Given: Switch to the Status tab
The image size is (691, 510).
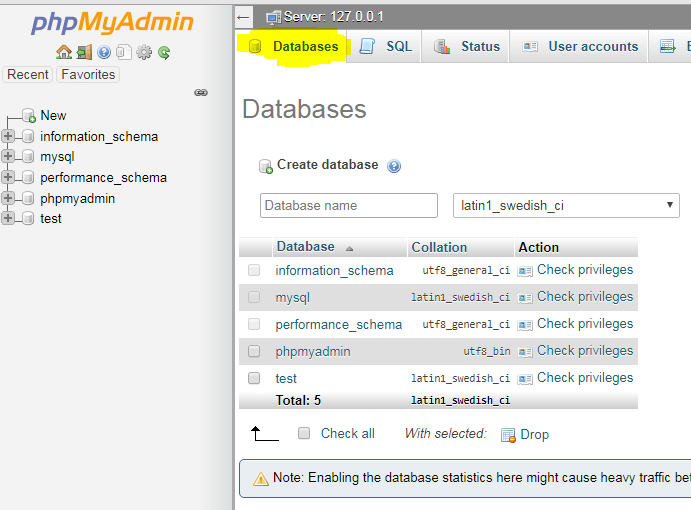Looking at the screenshot, I should (466, 46).
